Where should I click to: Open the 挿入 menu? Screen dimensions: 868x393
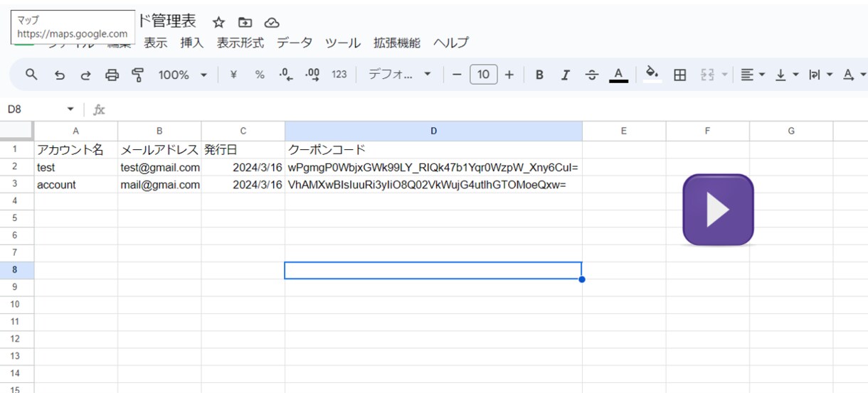(x=192, y=43)
